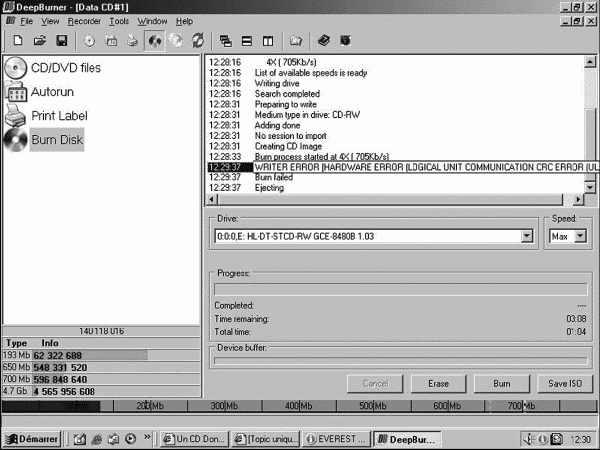Click the Save floppy disk icon
This screenshot has height=450, width=600.
point(62,41)
